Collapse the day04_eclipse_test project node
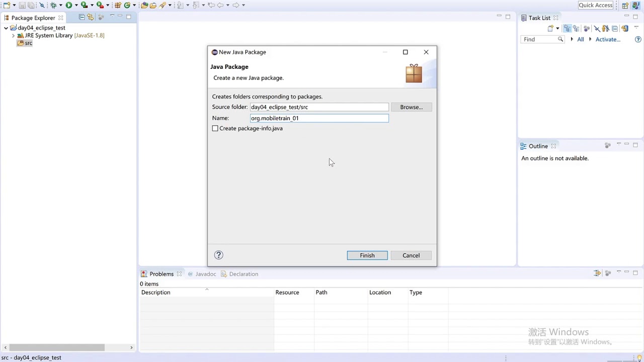 (6, 28)
